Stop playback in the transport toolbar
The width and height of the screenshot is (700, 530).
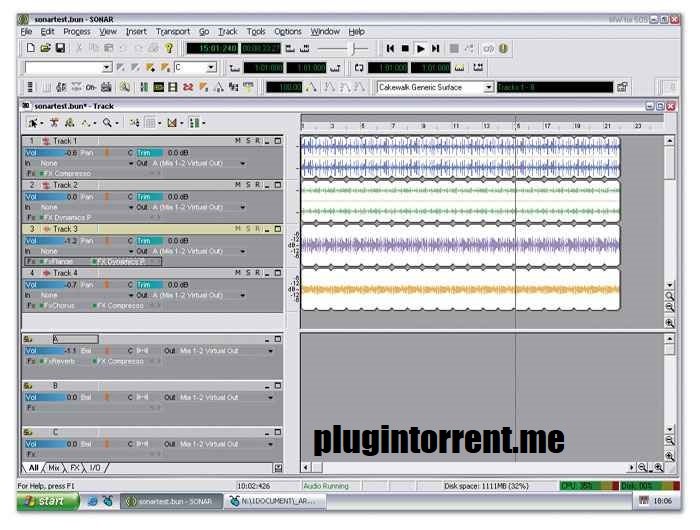point(405,48)
